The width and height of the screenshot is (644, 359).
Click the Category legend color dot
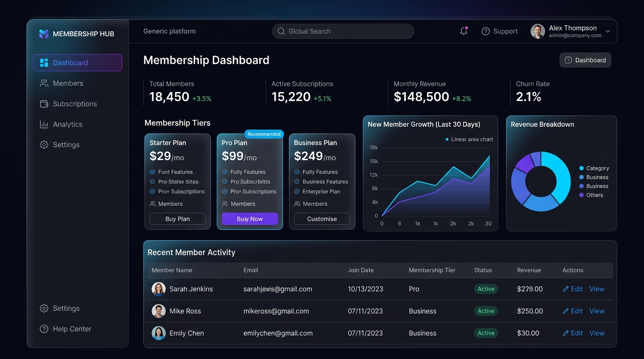coord(581,168)
